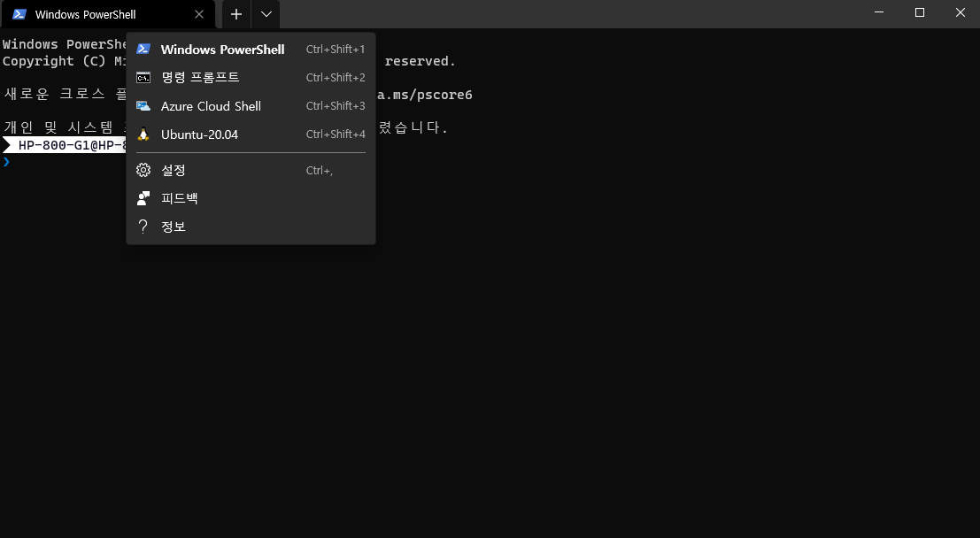Click the PowerShell icon in the dropdown menu

pos(143,49)
